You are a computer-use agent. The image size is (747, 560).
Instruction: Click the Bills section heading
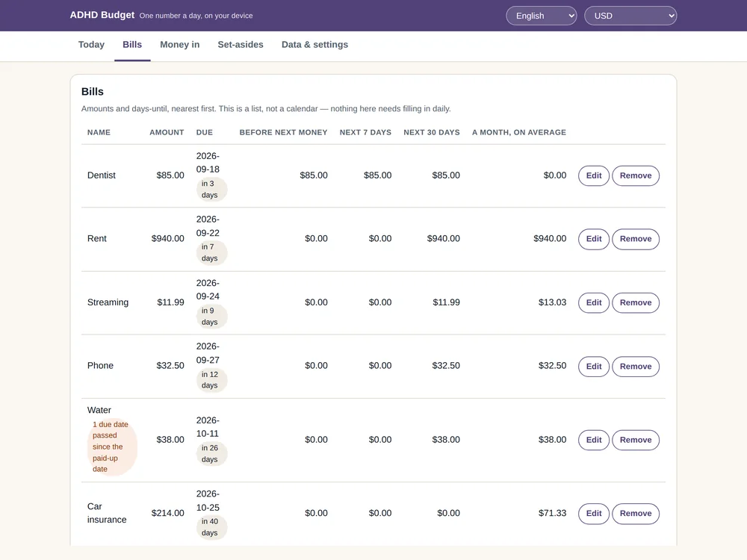point(93,91)
